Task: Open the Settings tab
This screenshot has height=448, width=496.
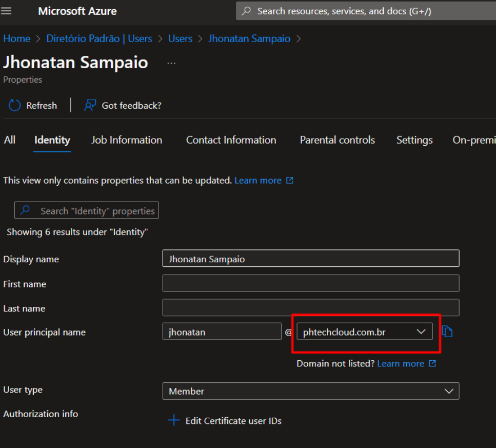Action: pyautogui.click(x=414, y=140)
